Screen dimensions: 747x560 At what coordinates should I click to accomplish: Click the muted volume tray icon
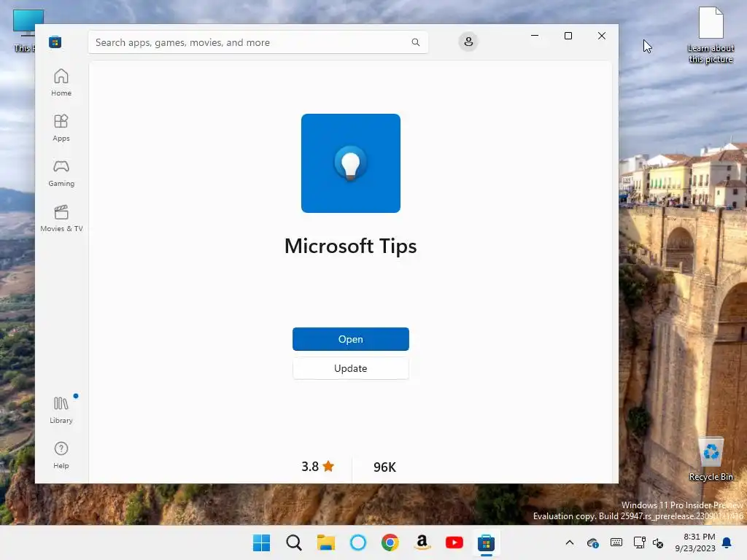[658, 542]
